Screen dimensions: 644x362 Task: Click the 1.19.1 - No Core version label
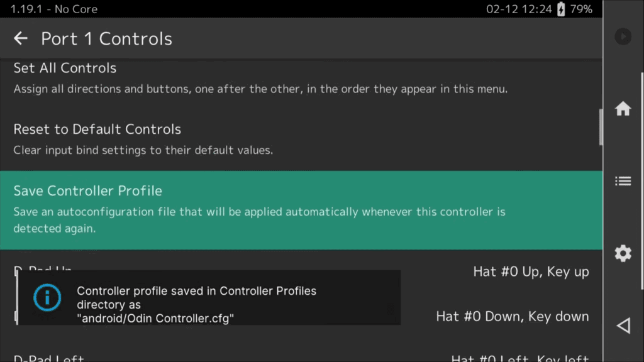54,9
